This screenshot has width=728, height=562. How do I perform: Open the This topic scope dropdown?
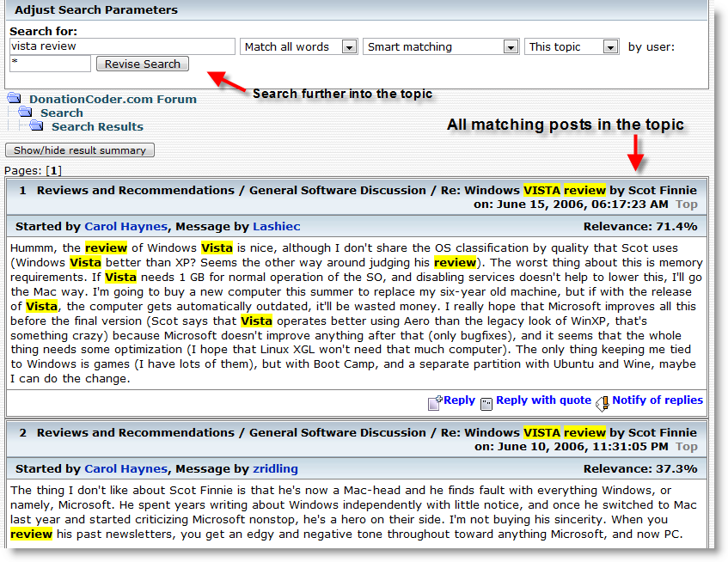572,47
